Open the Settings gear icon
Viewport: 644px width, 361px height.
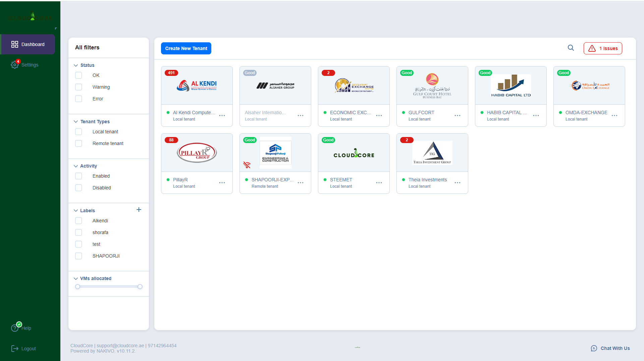pos(14,65)
